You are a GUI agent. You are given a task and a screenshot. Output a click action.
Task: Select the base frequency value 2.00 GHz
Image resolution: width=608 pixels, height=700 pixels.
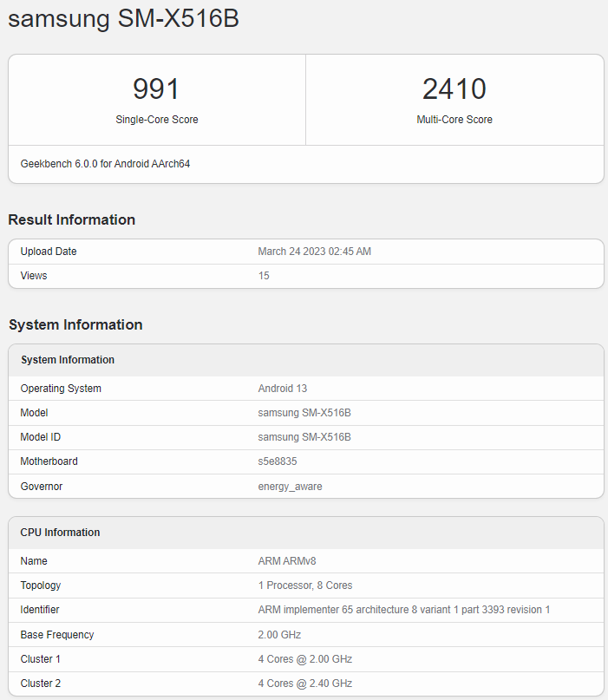tap(279, 635)
